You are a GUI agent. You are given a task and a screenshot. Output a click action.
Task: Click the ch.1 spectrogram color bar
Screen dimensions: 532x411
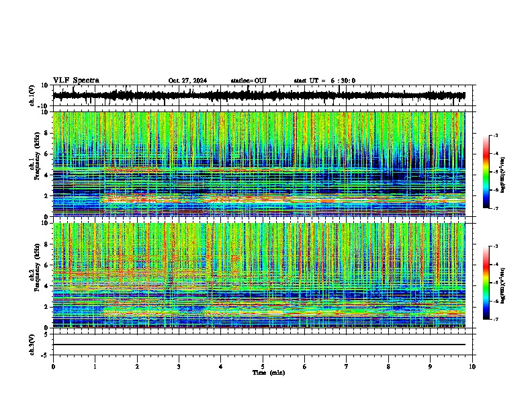point(486,172)
